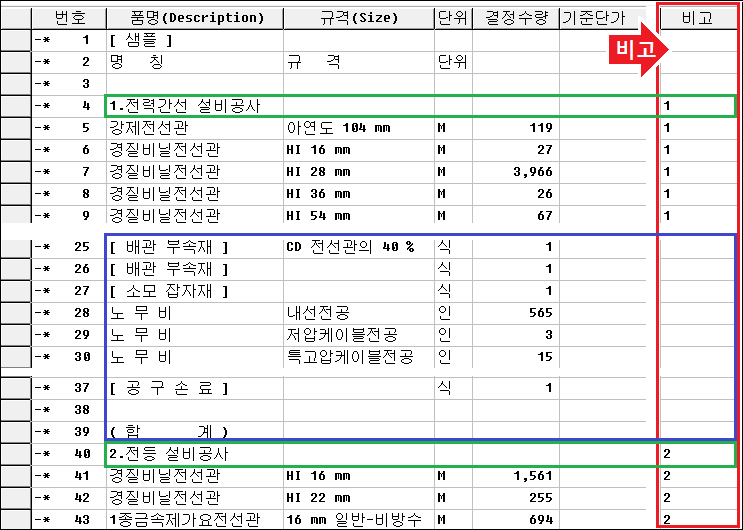The width and height of the screenshot is (743, 530).
Task: Click the size cell '16 mm 일반-비방수'
Action: click(x=359, y=520)
